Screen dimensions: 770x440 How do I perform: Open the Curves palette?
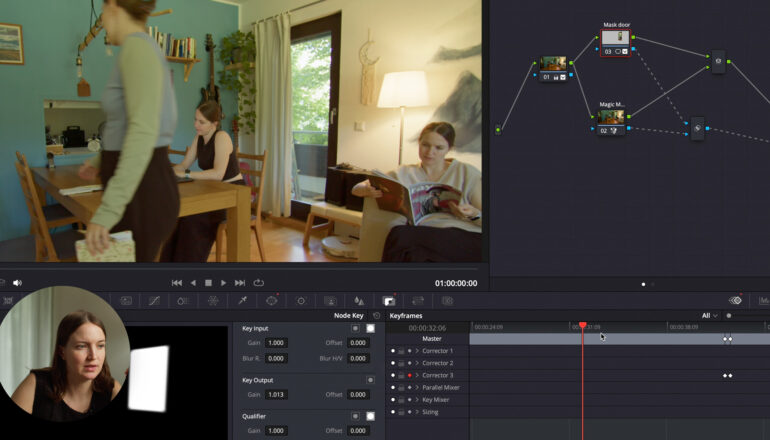pos(154,301)
